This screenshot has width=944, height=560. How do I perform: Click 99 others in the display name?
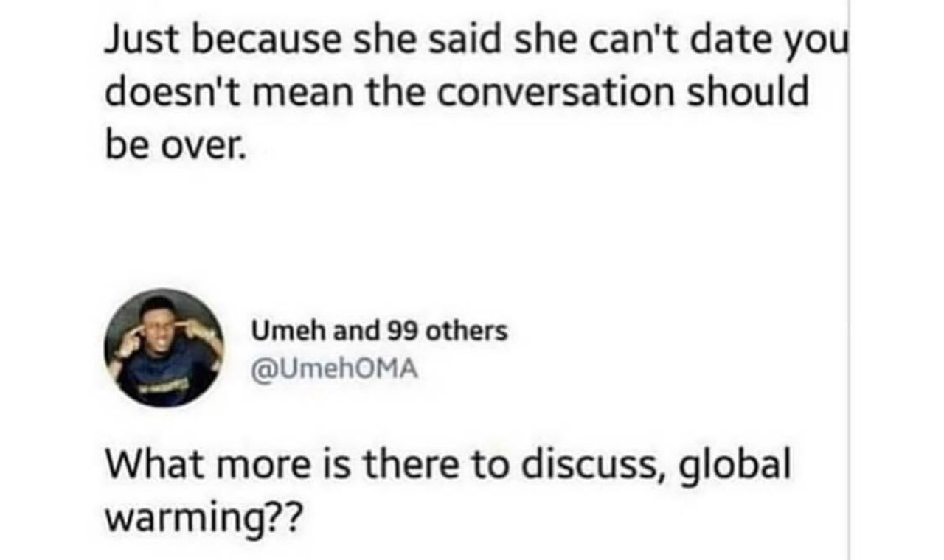448,332
